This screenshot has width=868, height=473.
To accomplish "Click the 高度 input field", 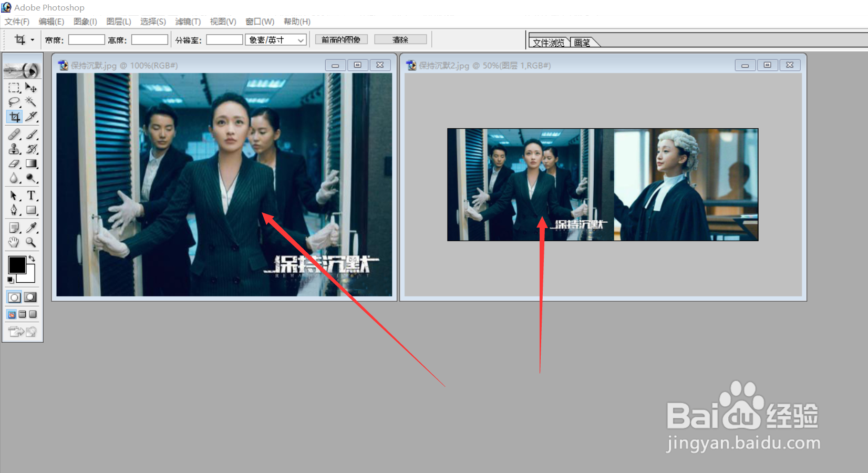I will [150, 39].
